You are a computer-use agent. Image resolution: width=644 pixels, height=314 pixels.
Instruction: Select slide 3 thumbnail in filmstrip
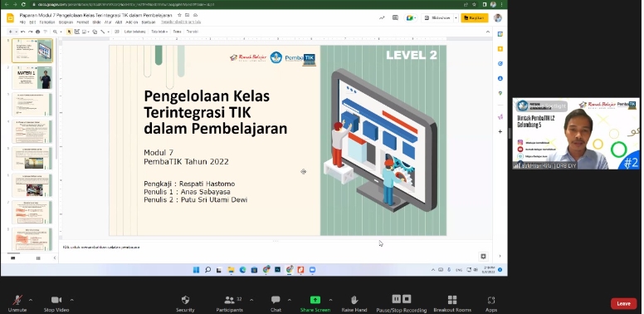[32, 105]
